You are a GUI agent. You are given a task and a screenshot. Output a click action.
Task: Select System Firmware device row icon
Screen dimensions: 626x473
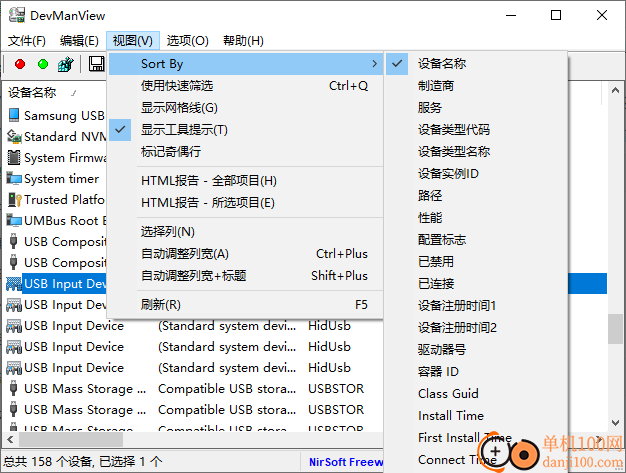click(x=14, y=157)
